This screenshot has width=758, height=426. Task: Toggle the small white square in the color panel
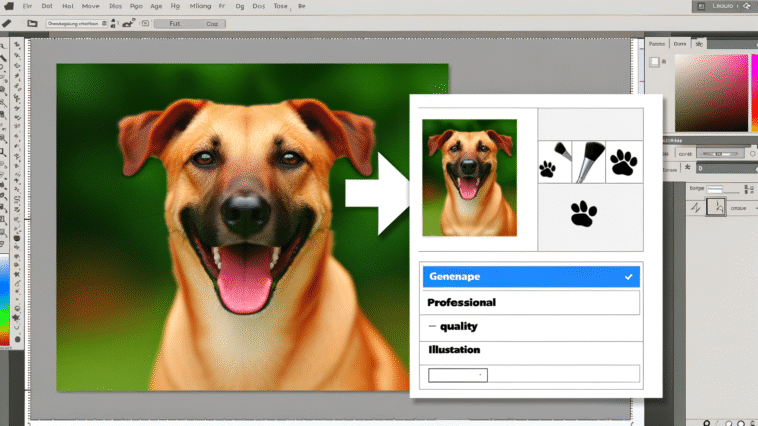[x=655, y=62]
